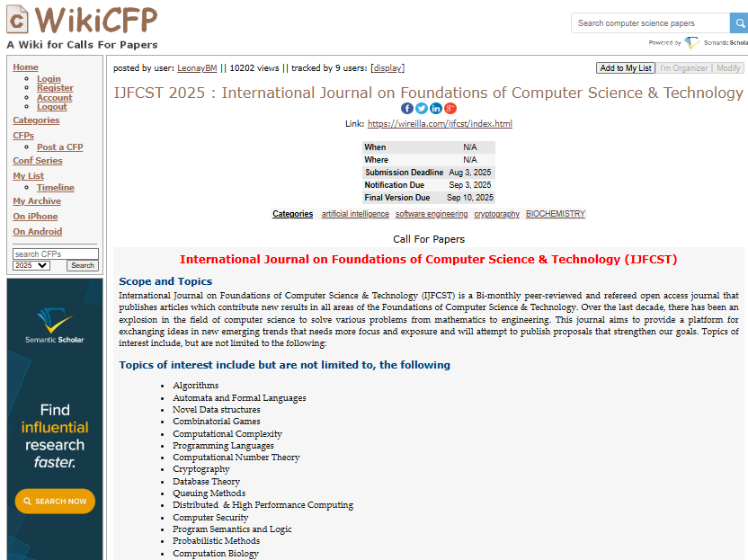Screen dimensions: 748x560
Task: Open BIOCHEMISTRY category link
Action: click(x=556, y=214)
